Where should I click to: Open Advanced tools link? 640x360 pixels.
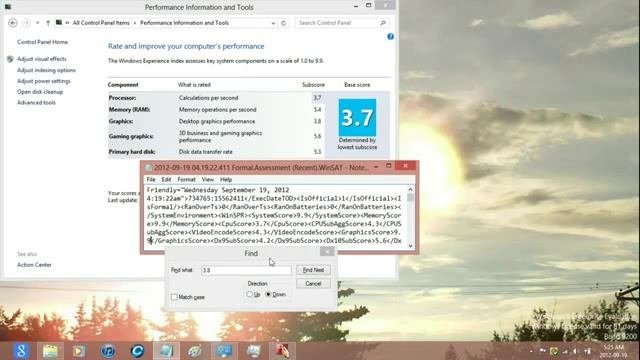[36, 102]
